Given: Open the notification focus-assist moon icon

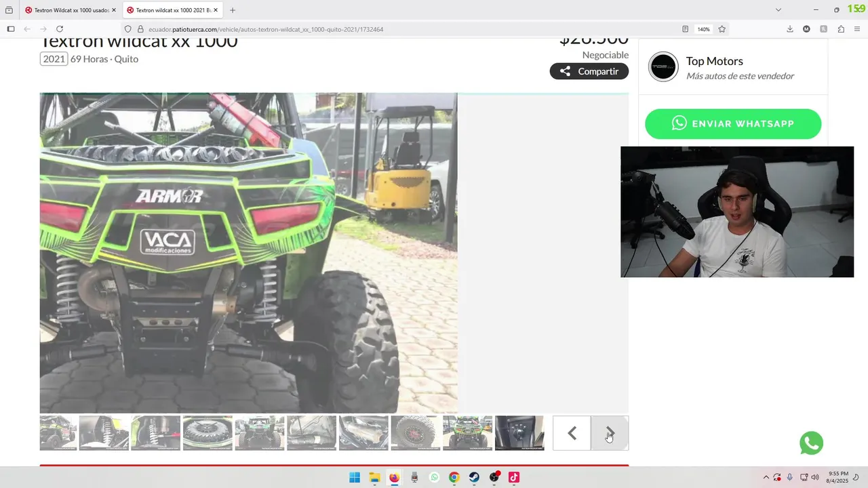Looking at the screenshot, I should (x=856, y=477).
